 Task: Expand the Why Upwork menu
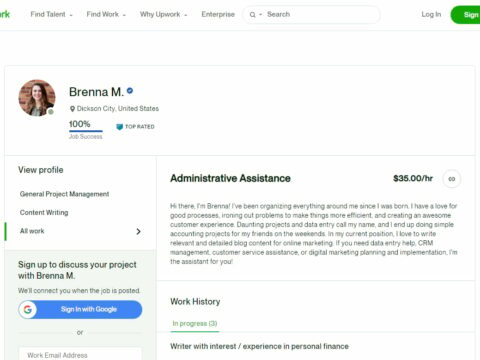pyautogui.click(x=163, y=14)
